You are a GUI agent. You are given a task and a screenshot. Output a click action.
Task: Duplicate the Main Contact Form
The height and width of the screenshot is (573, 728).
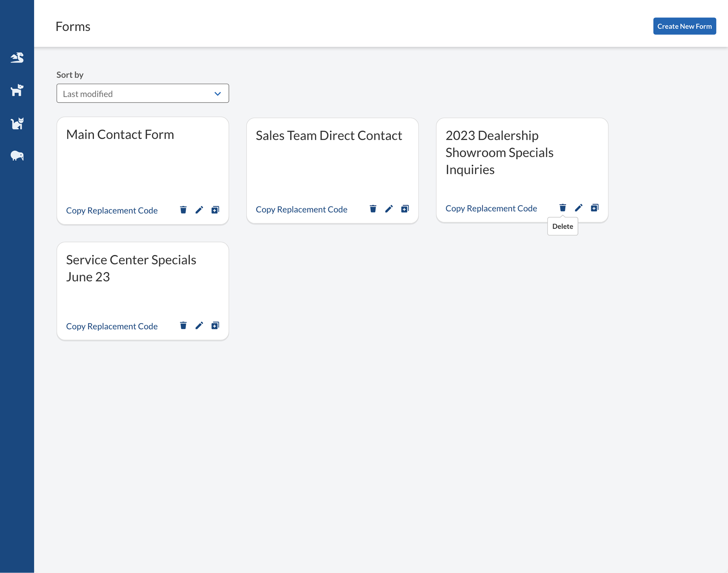pyautogui.click(x=215, y=210)
